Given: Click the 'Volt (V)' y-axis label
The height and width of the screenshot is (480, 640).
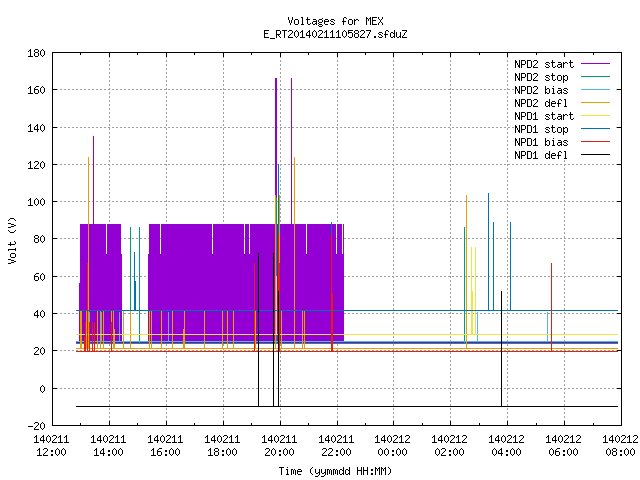Looking at the screenshot, I should [x=12, y=240].
